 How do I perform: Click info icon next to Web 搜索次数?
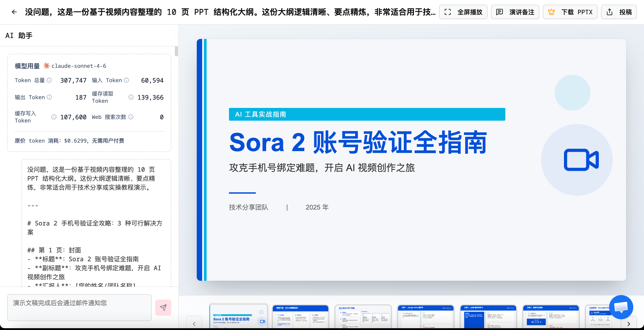[x=131, y=117]
